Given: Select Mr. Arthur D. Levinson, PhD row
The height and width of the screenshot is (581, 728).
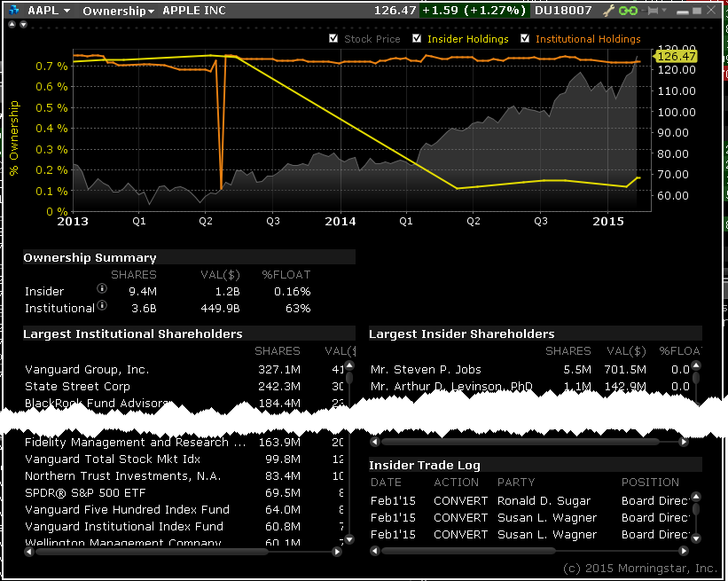Looking at the screenshot, I should coord(529,387).
